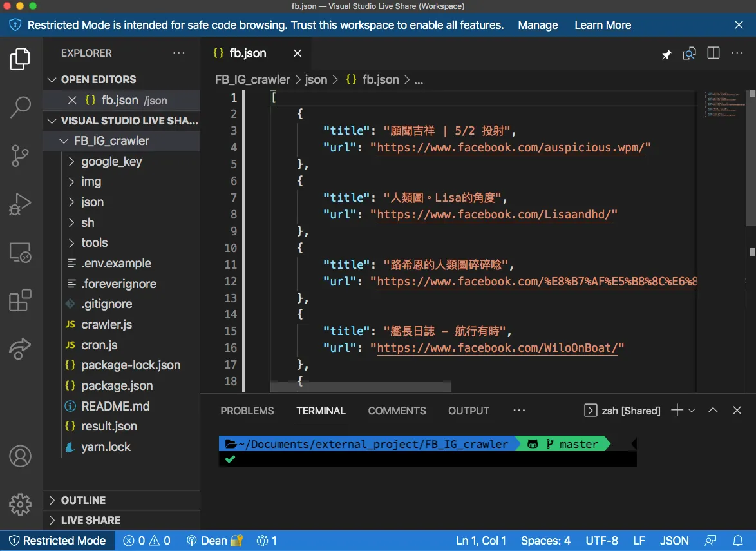Open crawler.js in the explorer
This screenshot has height=551, width=756.
106,325
